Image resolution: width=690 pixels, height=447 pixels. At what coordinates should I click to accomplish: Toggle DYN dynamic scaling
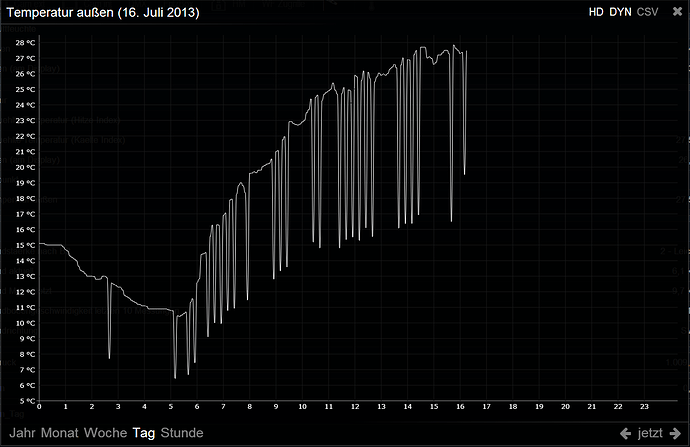point(620,12)
